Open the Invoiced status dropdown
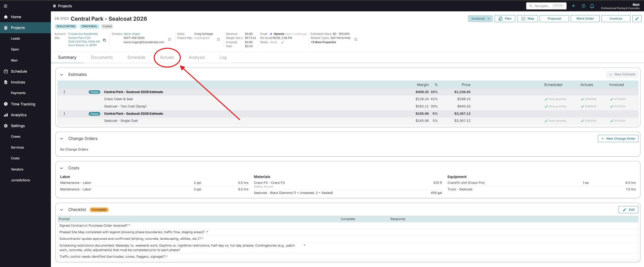 [480, 19]
